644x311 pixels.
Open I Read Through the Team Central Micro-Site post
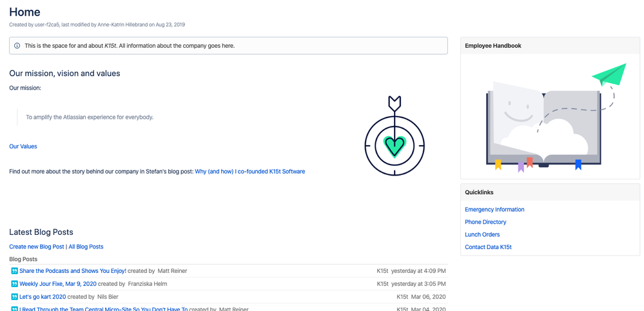pos(104,309)
